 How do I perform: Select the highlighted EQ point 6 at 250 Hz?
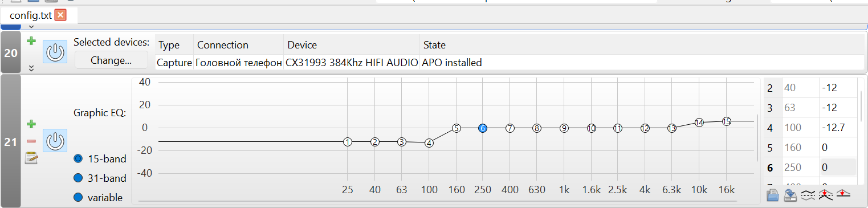coord(483,128)
